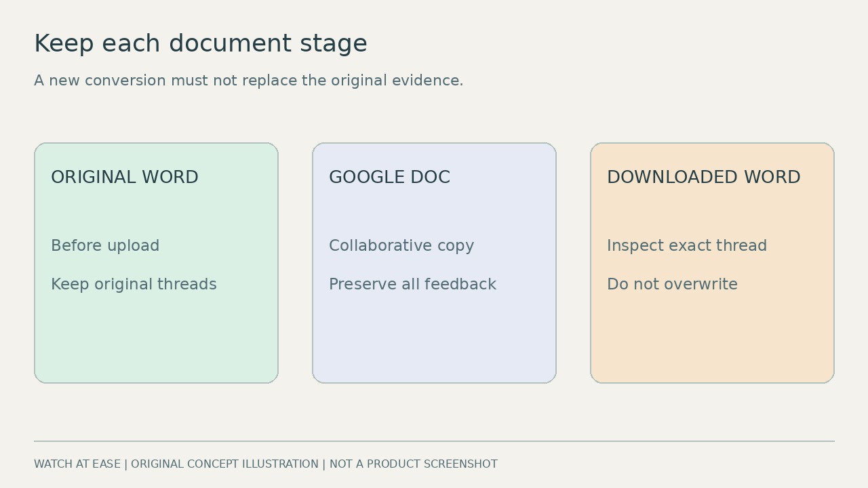
Task: Click the WATCH AT EASE footer caption
Action: (266, 464)
